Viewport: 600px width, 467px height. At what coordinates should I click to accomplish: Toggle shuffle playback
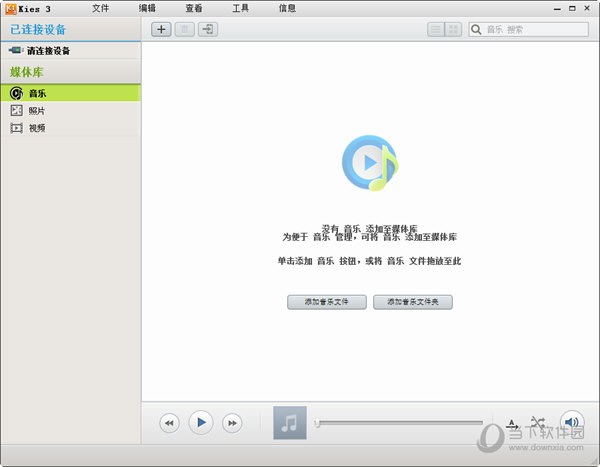pos(538,423)
